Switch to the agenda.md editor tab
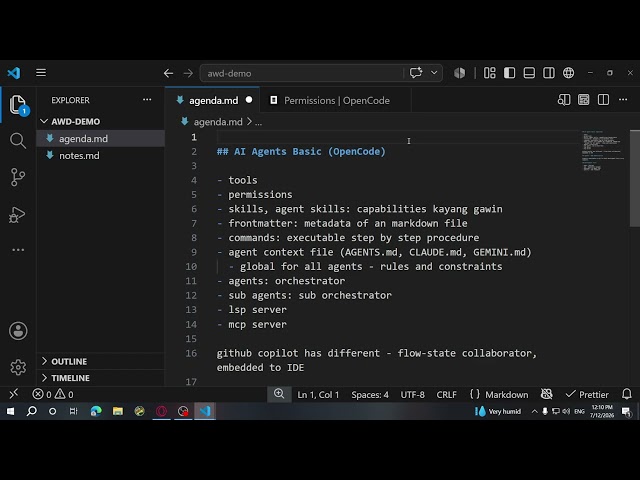This screenshot has width=640, height=480. [213, 100]
